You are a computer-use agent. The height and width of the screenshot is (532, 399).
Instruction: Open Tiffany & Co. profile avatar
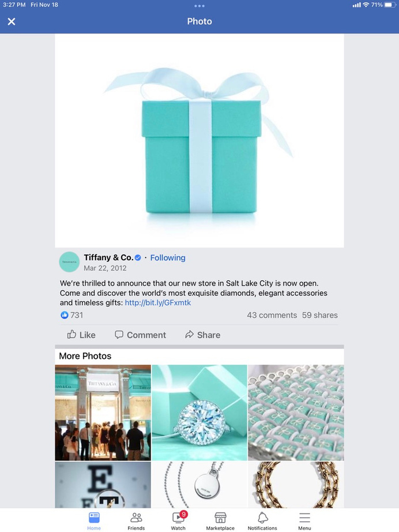click(x=70, y=262)
